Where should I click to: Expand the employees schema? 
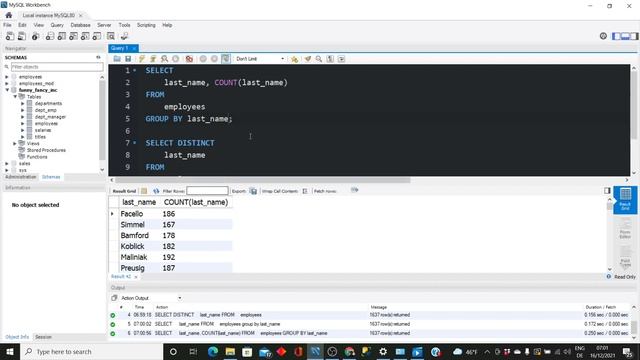tap(7, 77)
